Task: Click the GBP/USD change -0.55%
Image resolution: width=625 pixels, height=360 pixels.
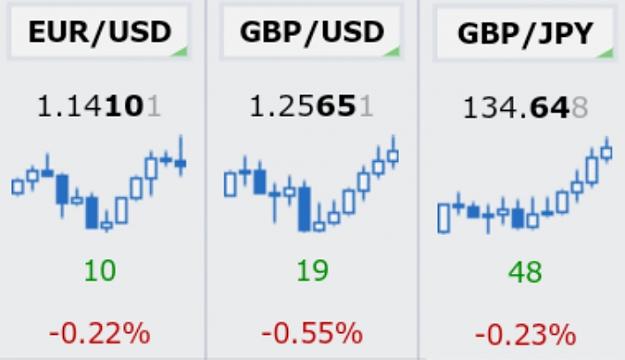Action: click(312, 333)
